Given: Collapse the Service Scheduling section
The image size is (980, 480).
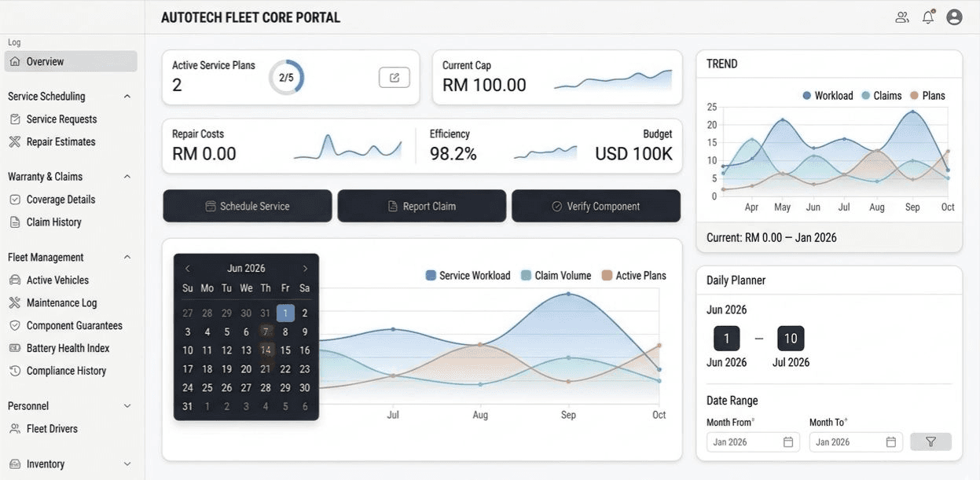Looking at the screenshot, I should pyautogui.click(x=127, y=97).
